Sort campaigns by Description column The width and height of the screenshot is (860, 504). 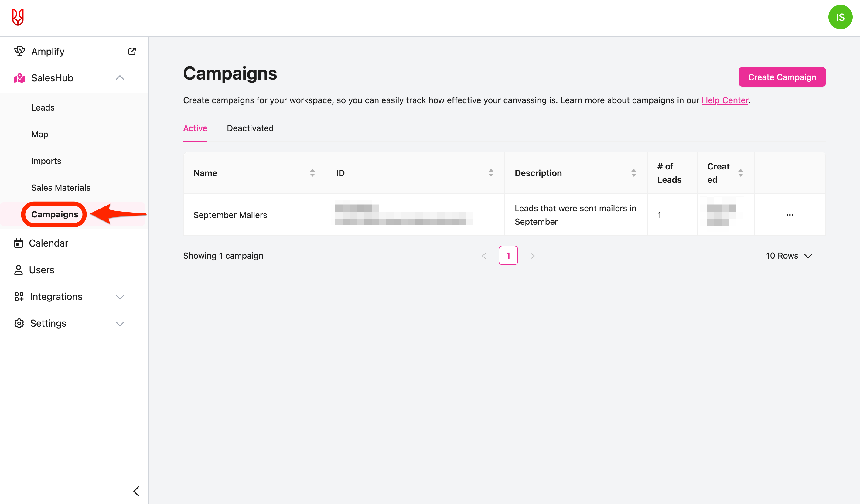tap(633, 173)
